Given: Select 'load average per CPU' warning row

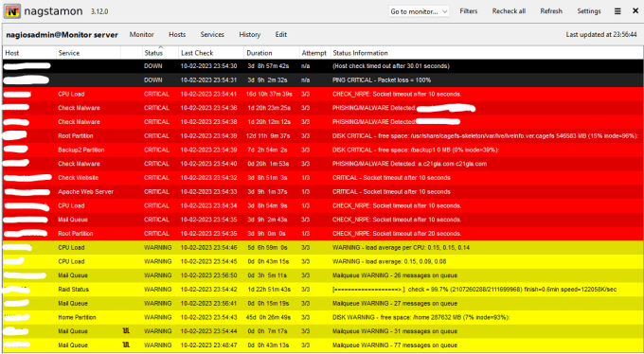Looking at the screenshot, I should tap(323, 248).
